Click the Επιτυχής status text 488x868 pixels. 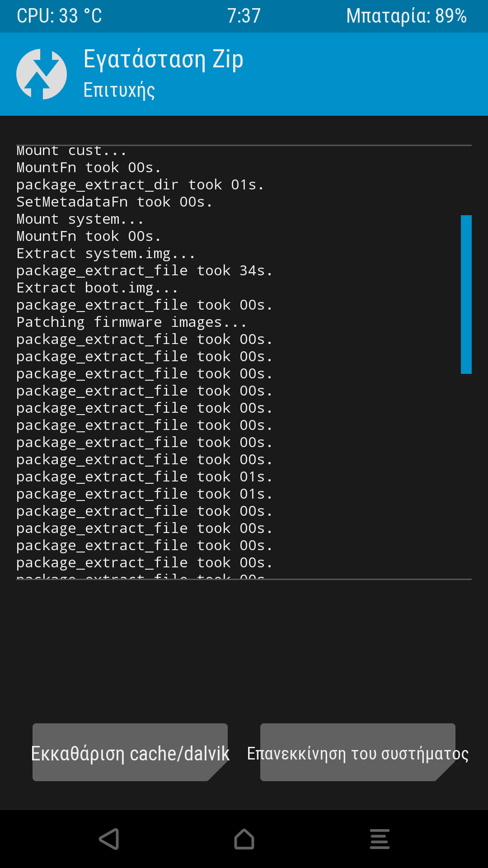pyautogui.click(x=119, y=90)
